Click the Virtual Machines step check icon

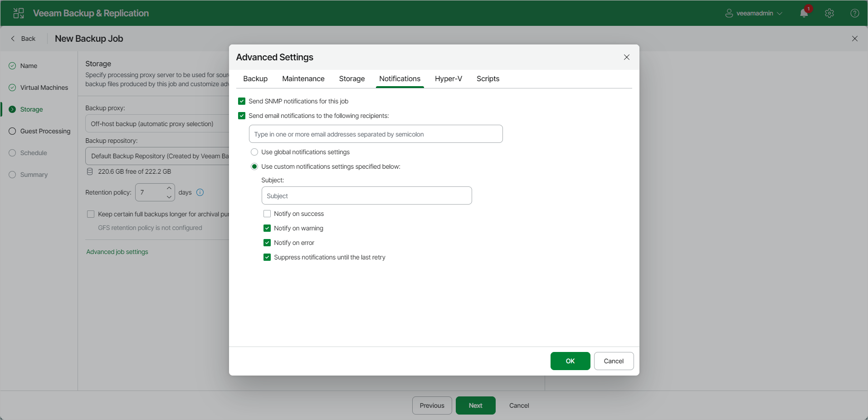[12, 88]
